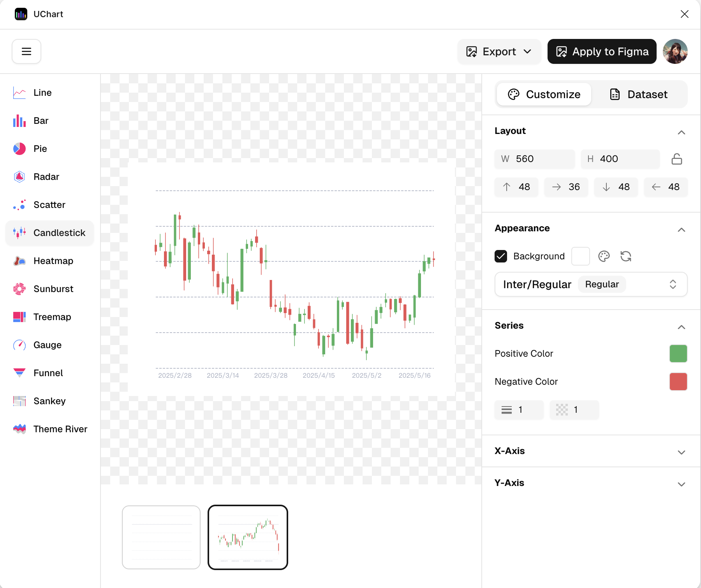Click the Apply to Figma button
This screenshot has width=701, height=588.
pyautogui.click(x=602, y=51)
